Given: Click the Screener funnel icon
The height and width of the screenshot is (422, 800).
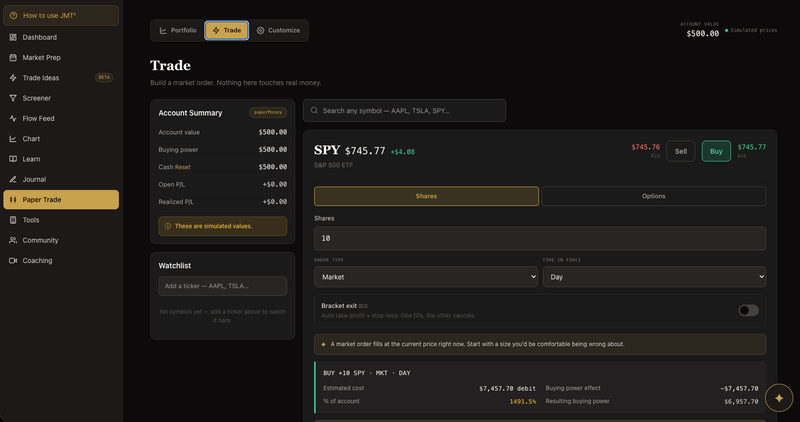Looking at the screenshot, I should (13, 98).
